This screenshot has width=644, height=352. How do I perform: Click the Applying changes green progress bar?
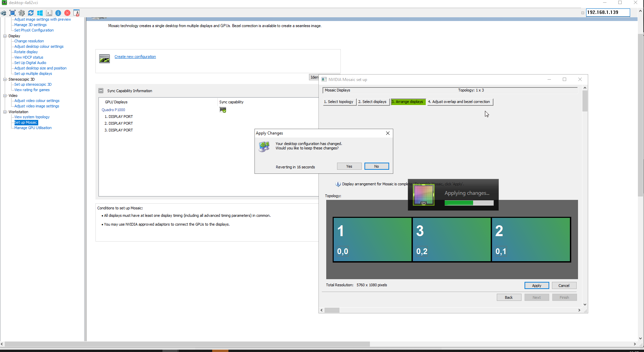coord(469,203)
